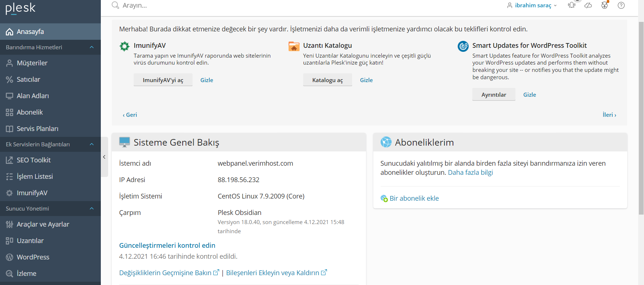Go to next offers with İleri
This screenshot has height=285, width=644.
(609, 115)
